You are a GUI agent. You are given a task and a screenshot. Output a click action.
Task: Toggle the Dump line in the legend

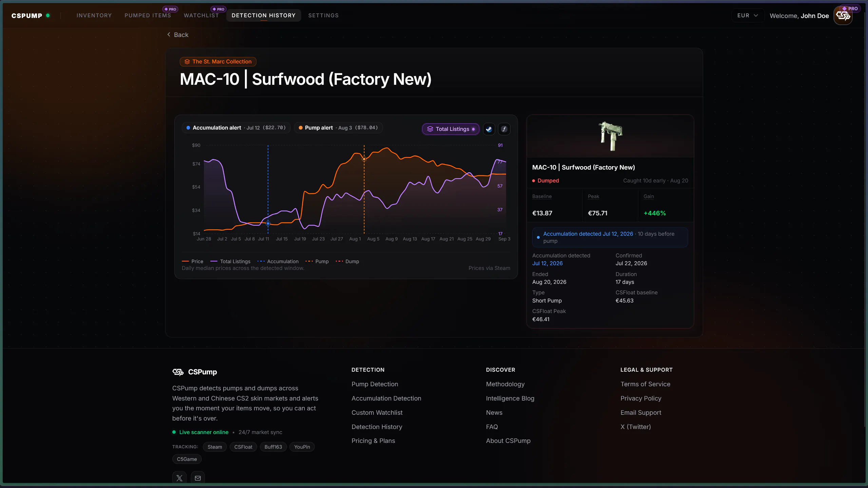point(347,261)
